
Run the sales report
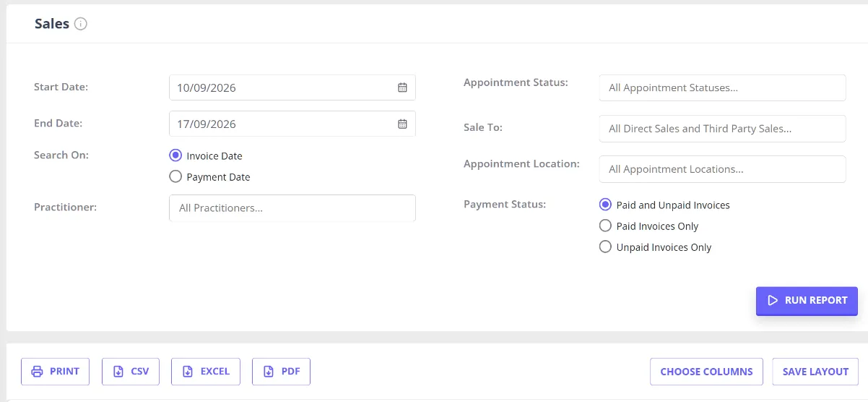point(807,300)
